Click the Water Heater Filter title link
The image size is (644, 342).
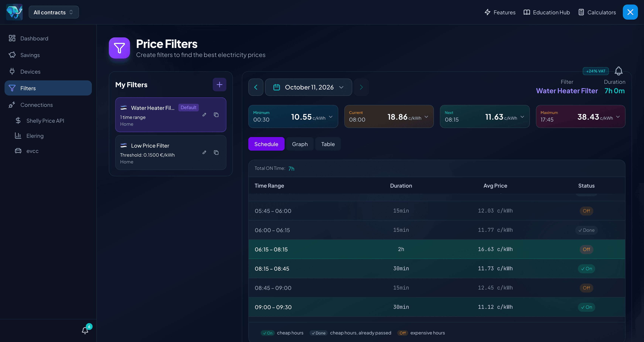coord(567,91)
